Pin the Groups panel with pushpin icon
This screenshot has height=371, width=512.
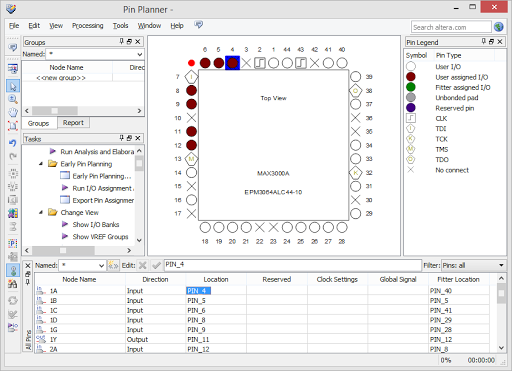click(122, 41)
